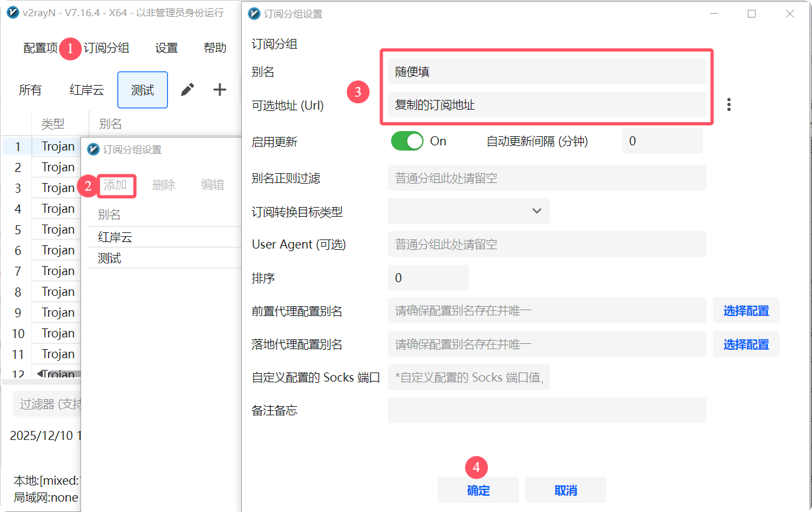The height and width of the screenshot is (512, 812).
Task: Click the 自定义配置的 Socks 端口 input field
Action: (467, 377)
